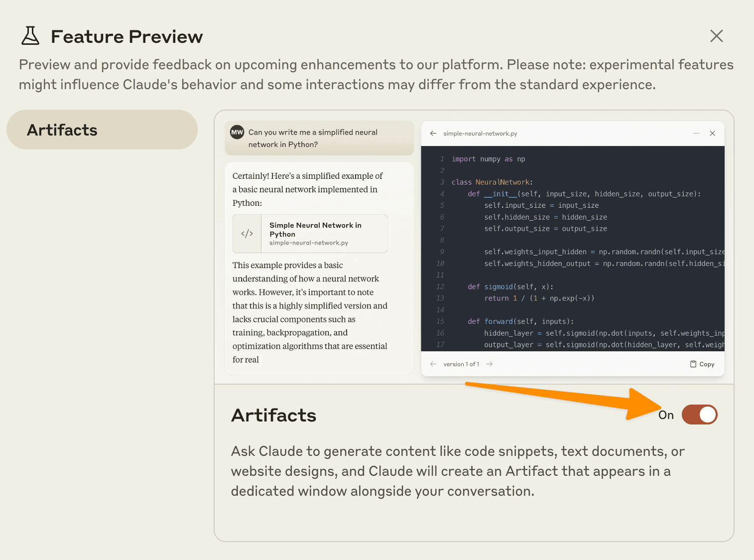Click the back arrow in the artifact header
Image resolution: width=754 pixels, height=560 pixels.
coord(433,134)
